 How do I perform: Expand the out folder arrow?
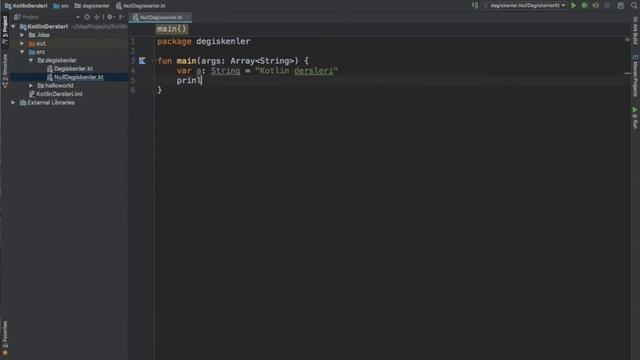[x=22, y=43]
